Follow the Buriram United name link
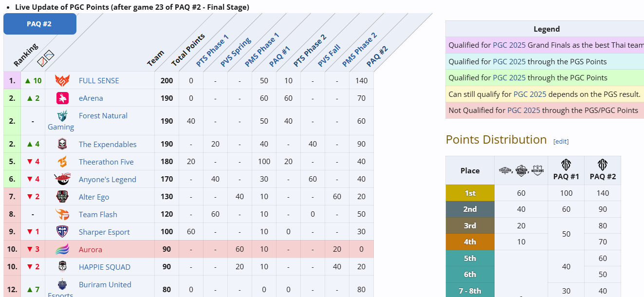This screenshot has height=297, width=644. coord(105,284)
